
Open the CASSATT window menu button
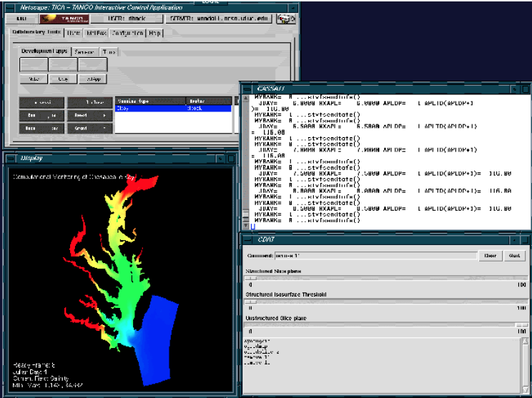(246, 88)
